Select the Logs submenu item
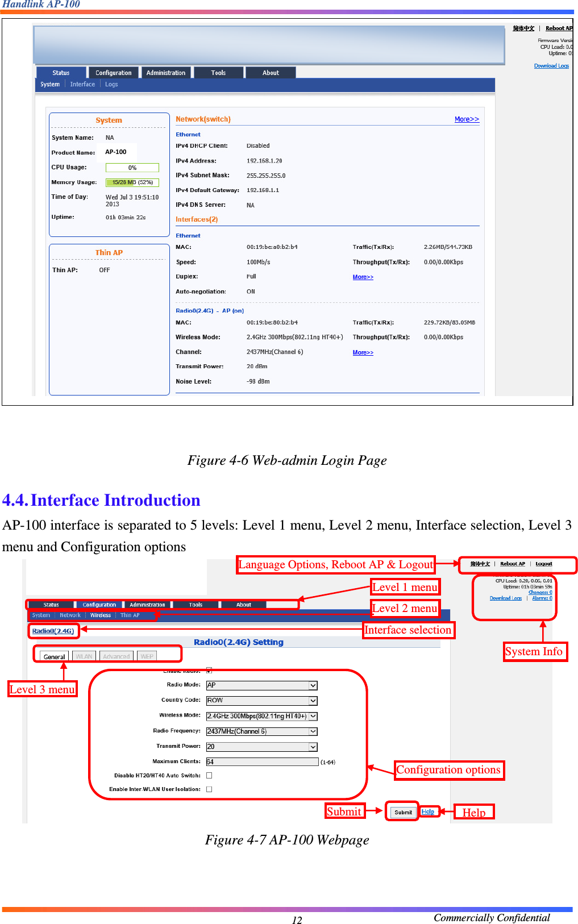Image resolution: width=578 pixels, height=924 pixels. coord(111,84)
